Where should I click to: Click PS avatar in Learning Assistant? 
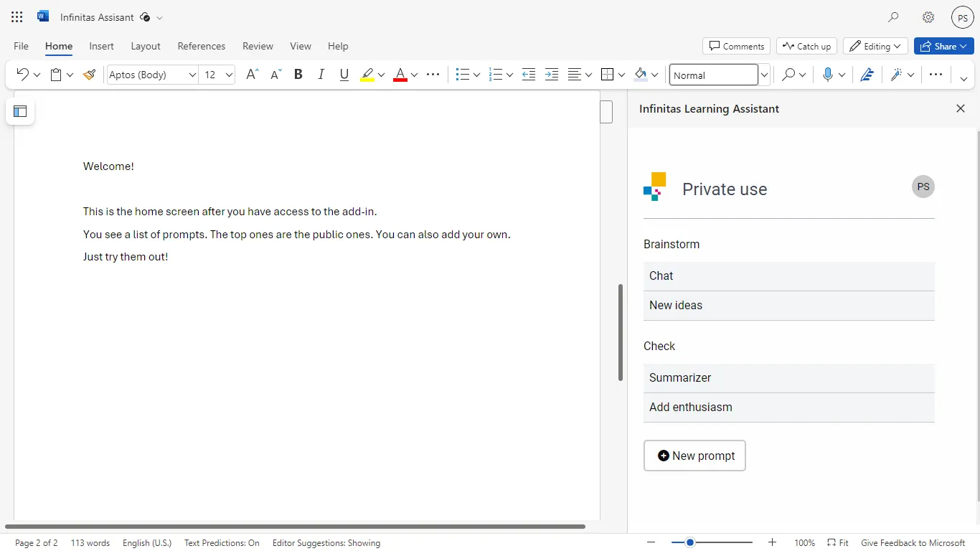coord(923,187)
